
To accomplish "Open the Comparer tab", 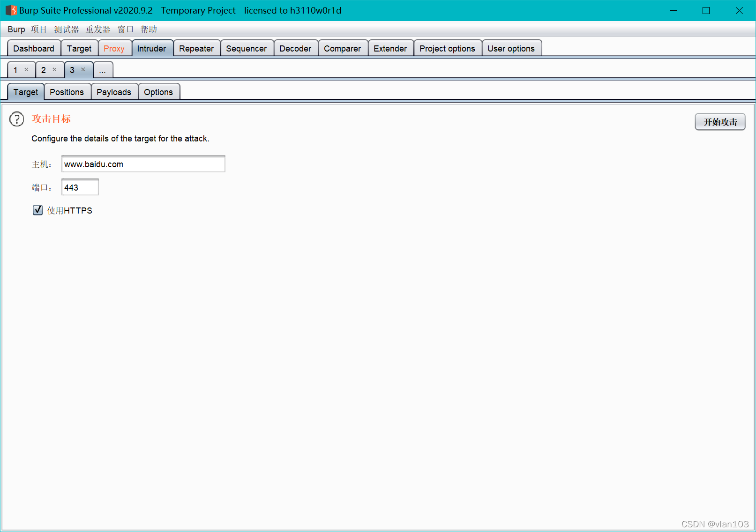I will (343, 48).
